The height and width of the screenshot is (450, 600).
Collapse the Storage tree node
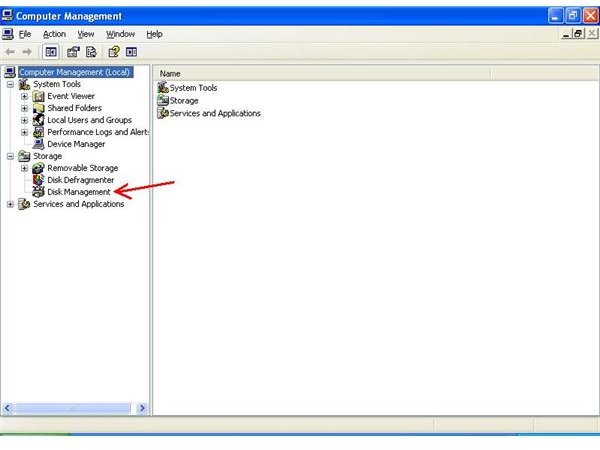click(10, 156)
